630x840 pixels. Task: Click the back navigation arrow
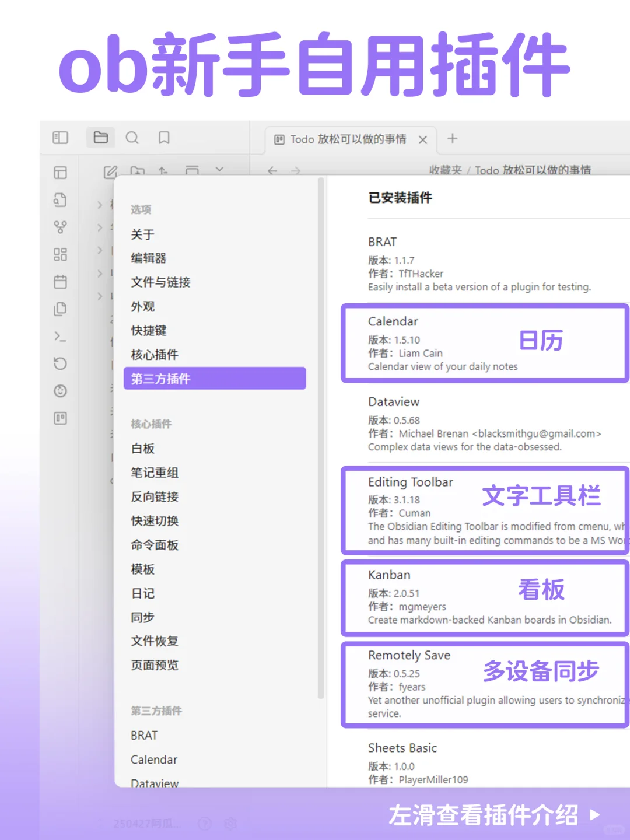(273, 171)
